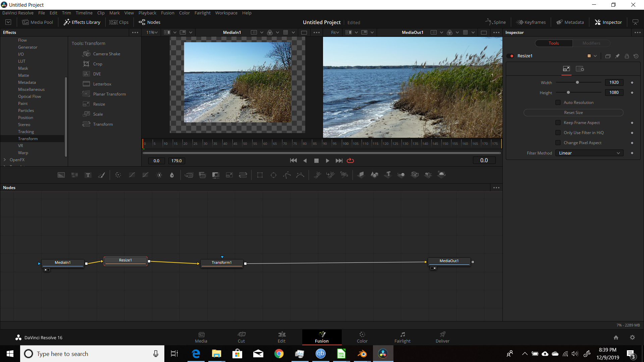The width and height of the screenshot is (644, 362).
Task: Toggle the Media Pool button
Action: (x=38, y=22)
